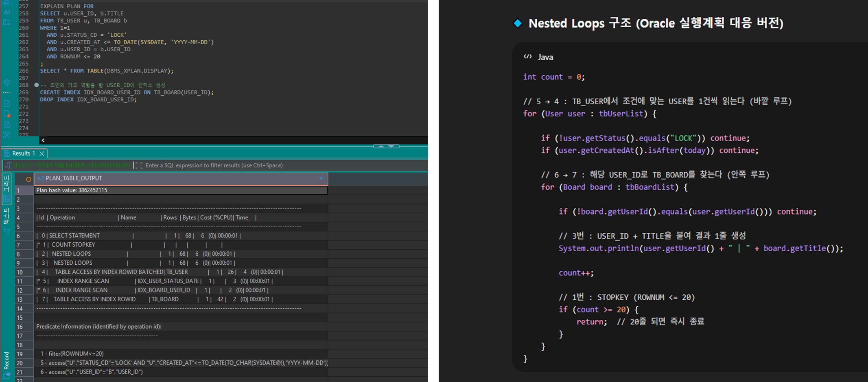This screenshot has height=382, width=868.
Task: Select the COUNT STOPKEY plan row
Action: pos(181,245)
